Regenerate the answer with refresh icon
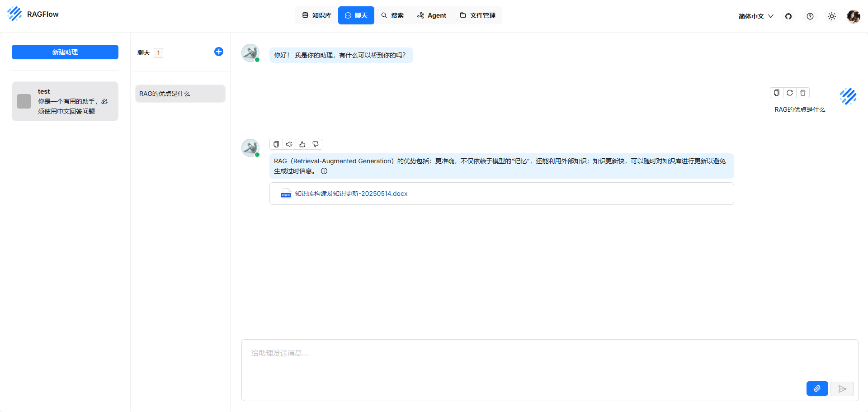This screenshot has width=868, height=412. [790, 93]
